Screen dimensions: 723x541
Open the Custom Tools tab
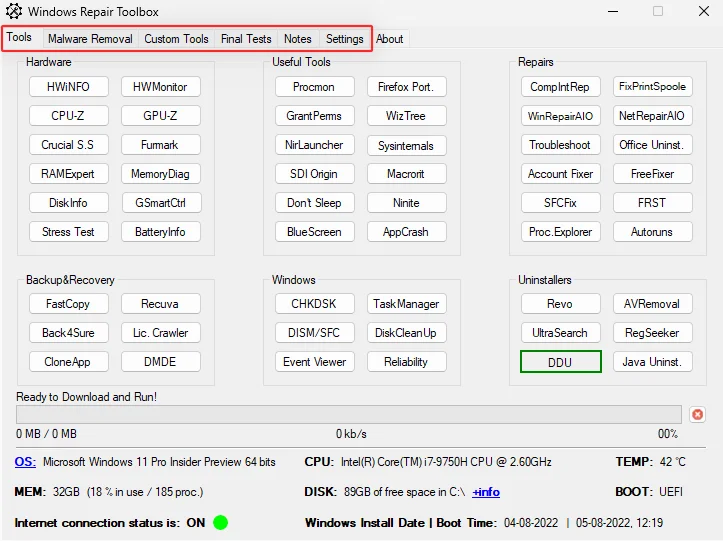[176, 39]
